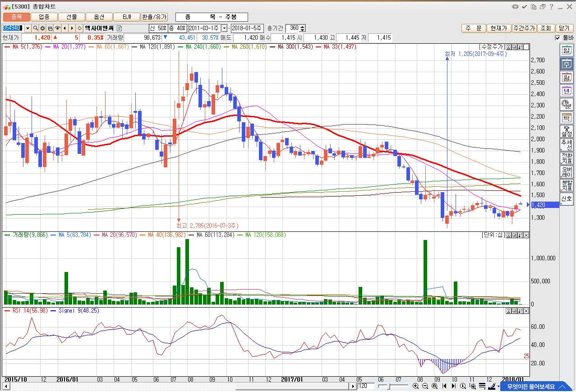Select minute chart clock icon in sidebar
This screenshot has width=576, height=392.
point(566,104)
